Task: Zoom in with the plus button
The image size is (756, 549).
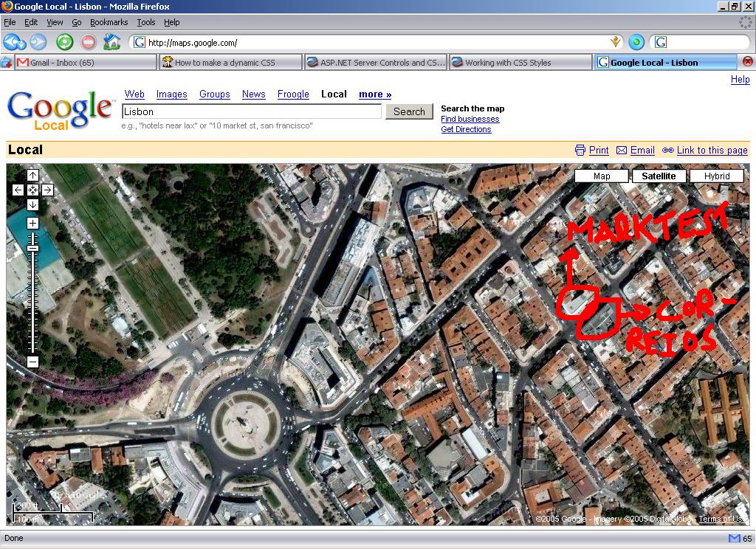Action: click(32, 223)
